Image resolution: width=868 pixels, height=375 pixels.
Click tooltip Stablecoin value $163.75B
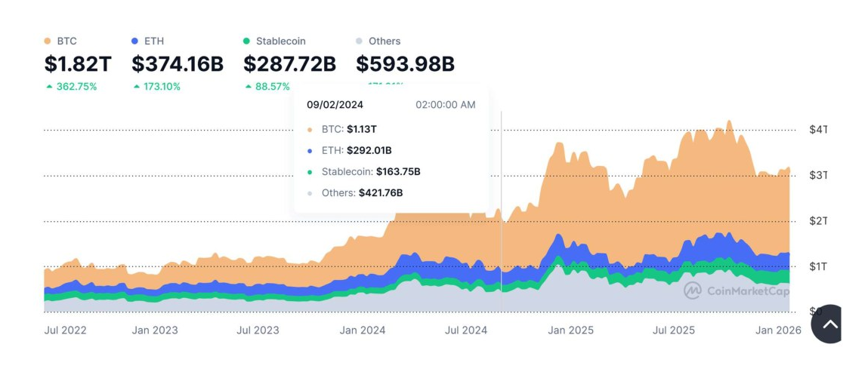coord(398,171)
